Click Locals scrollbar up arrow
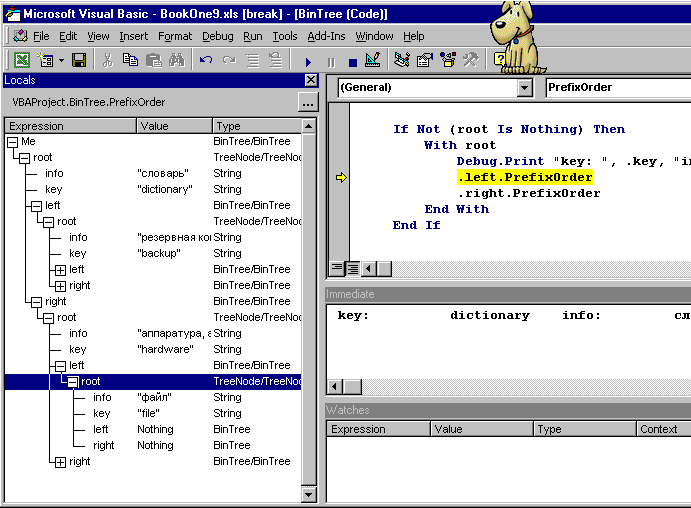The height and width of the screenshot is (508, 691). [308, 126]
